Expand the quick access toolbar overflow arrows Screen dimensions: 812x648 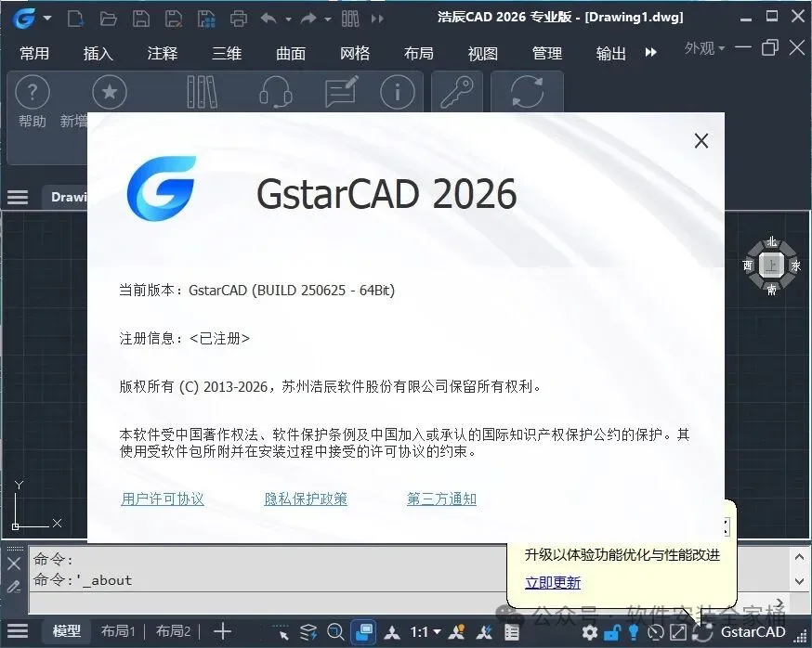pos(377,19)
